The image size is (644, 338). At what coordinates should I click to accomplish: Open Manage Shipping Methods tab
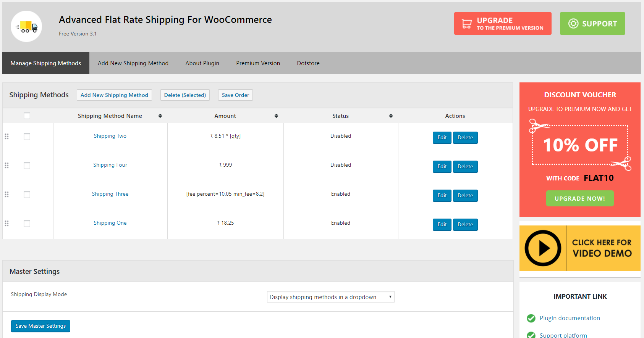[46, 63]
